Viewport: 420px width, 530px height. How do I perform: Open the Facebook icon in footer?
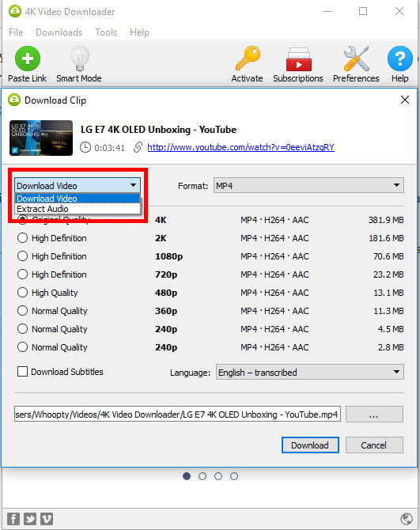[13, 518]
